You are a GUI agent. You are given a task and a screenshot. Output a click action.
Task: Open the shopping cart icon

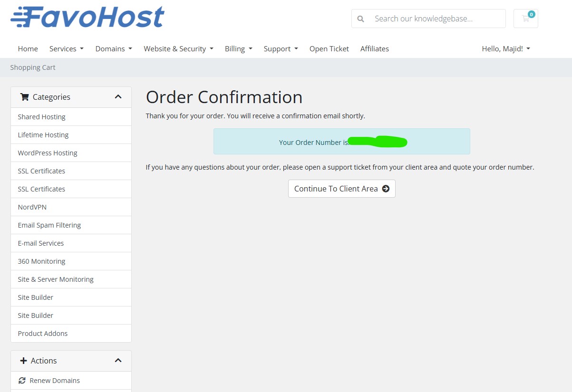click(525, 19)
